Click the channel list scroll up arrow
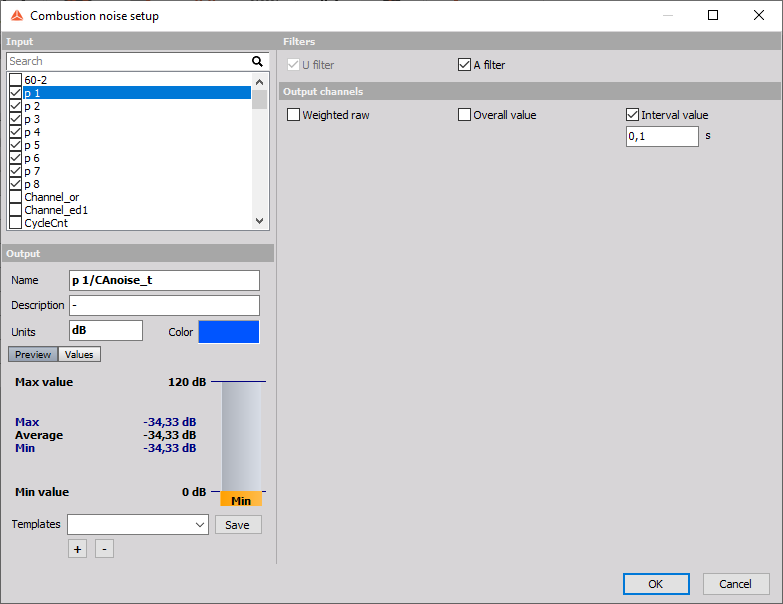 [x=260, y=81]
